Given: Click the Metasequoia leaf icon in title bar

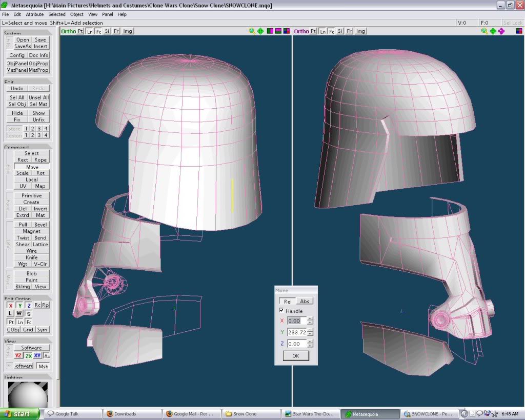Looking at the screenshot, I should click(5, 5).
